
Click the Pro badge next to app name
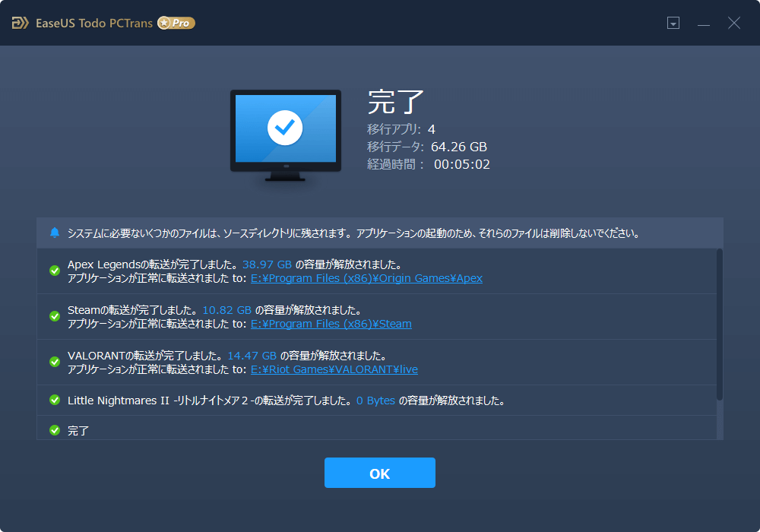[176, 23]
